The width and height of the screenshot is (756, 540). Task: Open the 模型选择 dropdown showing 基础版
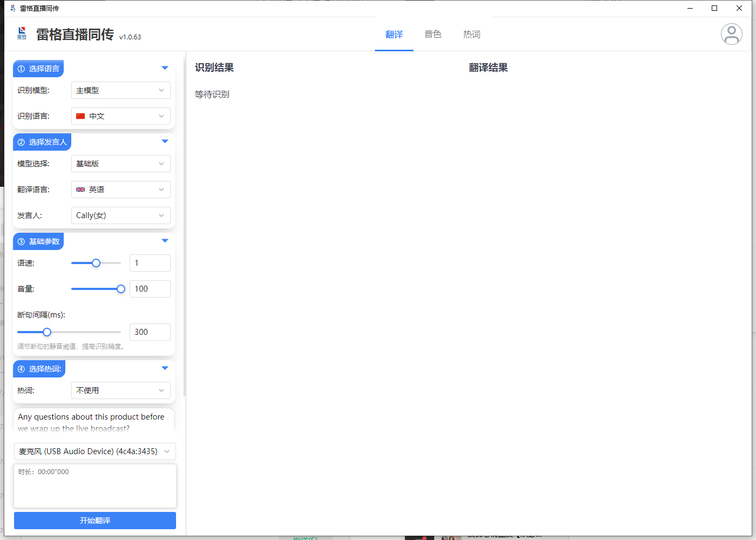120,164
